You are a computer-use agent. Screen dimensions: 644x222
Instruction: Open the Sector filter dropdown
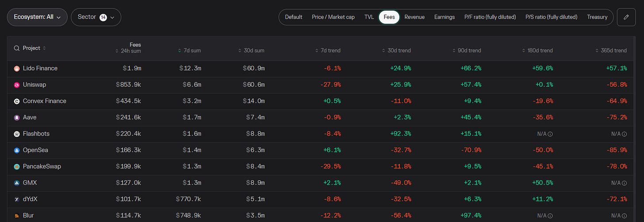pos(96,17)
